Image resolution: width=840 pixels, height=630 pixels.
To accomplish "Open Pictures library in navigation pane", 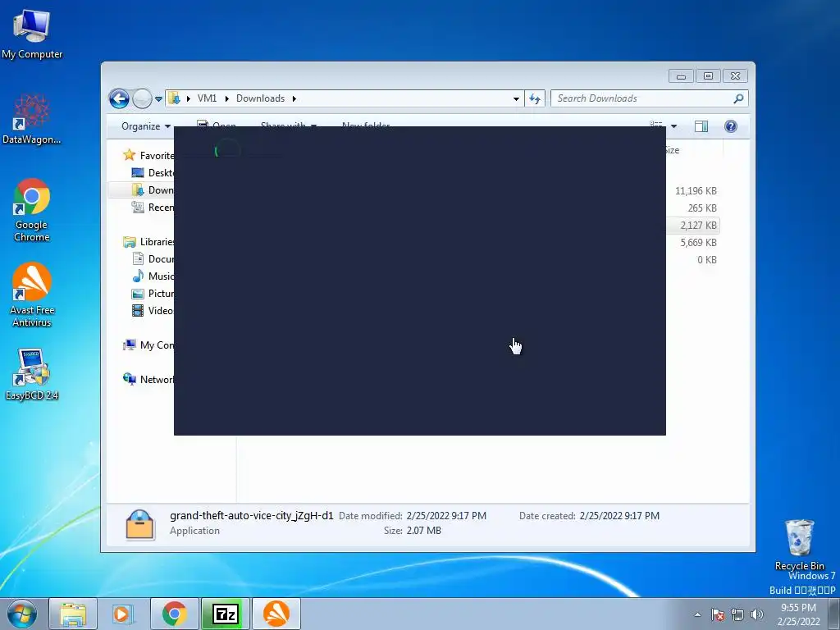I will coord(153,294).
